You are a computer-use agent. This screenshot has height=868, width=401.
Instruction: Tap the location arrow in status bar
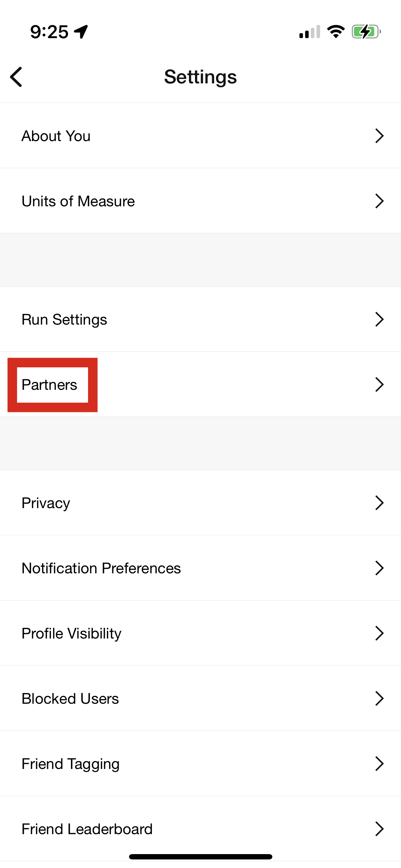pos(81,32)
